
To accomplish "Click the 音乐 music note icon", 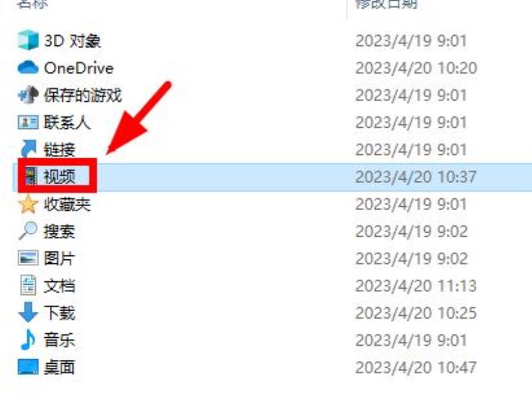I will point(28,340).
